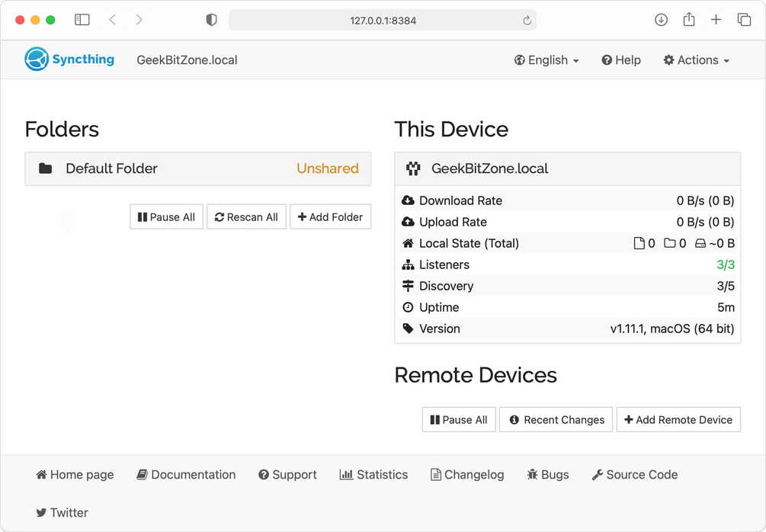Open the Home page footer link
Image resolution: width=766 pixels, height=532 pixels.
(x=75, y=474)
